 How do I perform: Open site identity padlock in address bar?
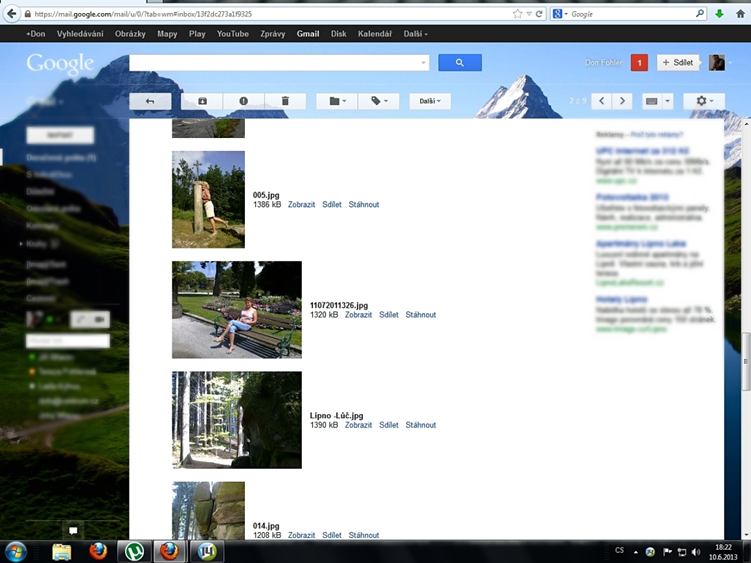[28, 14]
